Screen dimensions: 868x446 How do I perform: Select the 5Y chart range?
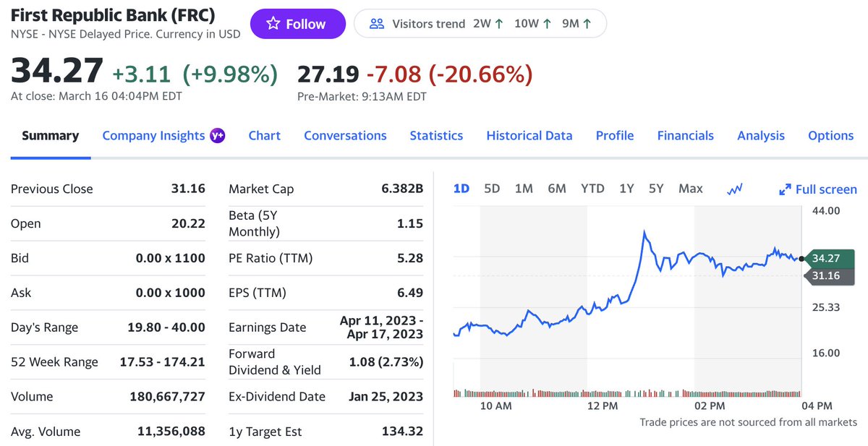click(x=656, y=189)
